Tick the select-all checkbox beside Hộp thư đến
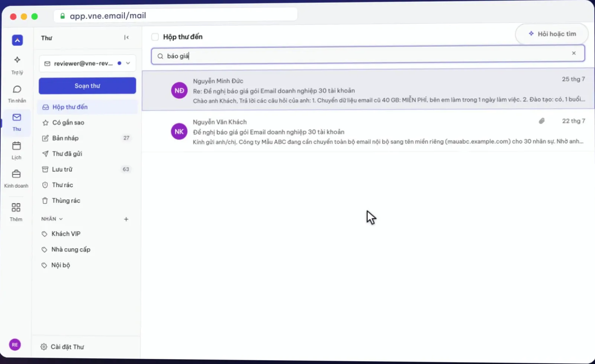This screenshot has width=595, height=364. (x=155, y=37)
